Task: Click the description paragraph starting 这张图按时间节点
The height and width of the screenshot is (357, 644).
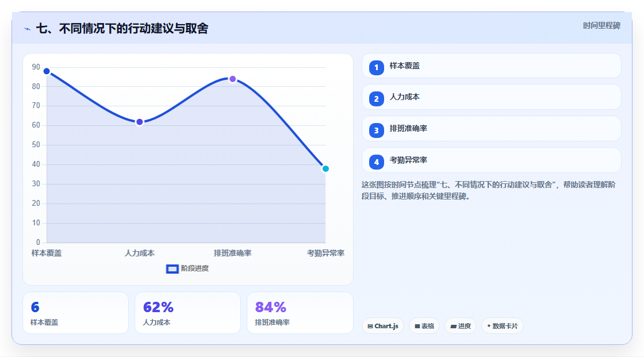Action: pos(489,191)
